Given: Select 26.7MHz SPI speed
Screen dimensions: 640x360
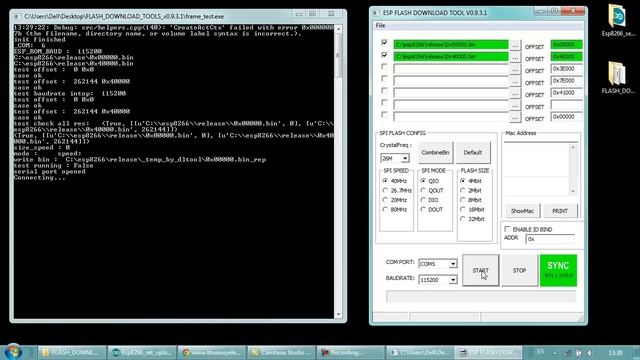Looking at the screenshot, I should [x=385, y=190].
